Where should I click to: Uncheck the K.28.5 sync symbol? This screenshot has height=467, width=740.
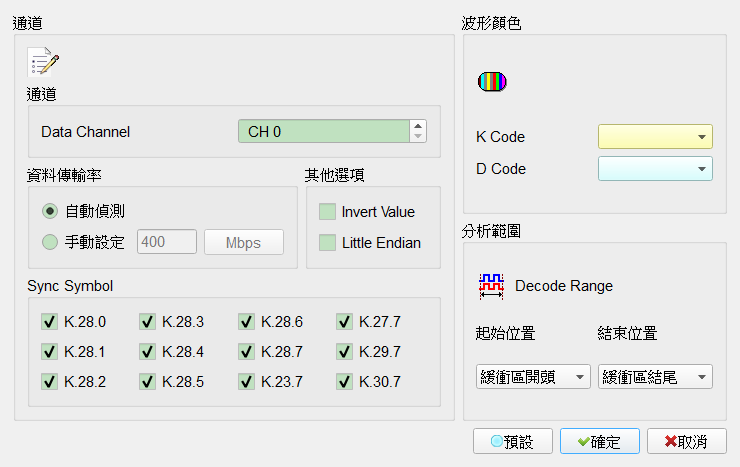point(147,381)
